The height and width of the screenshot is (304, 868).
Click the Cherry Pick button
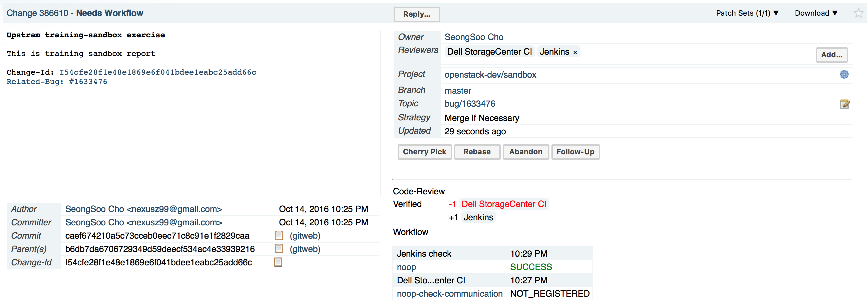(425, 152)
